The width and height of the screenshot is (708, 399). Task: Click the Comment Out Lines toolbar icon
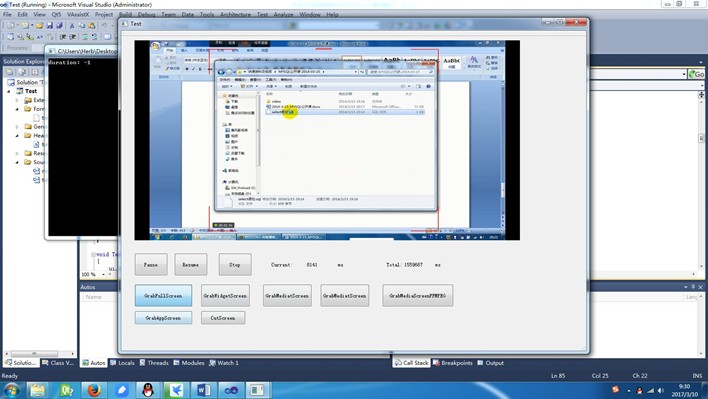(x=84, y=37)
